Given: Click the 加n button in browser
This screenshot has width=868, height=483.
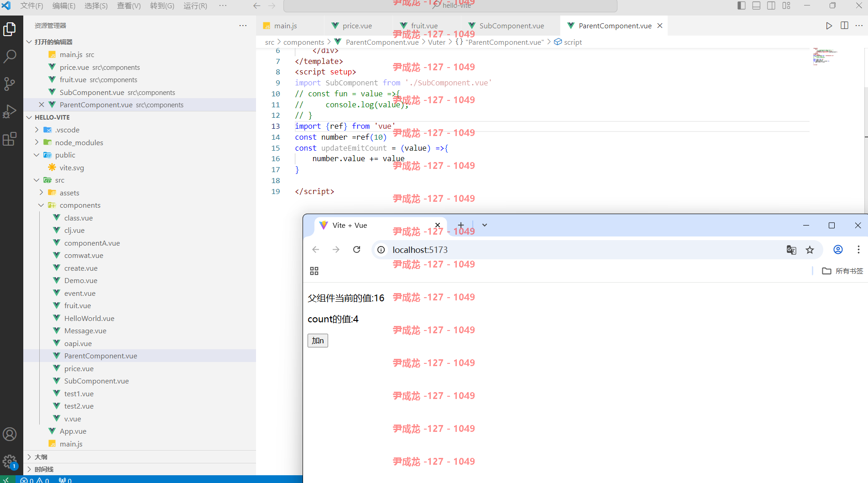Looking at the screenshot, I should pos(318,341).
